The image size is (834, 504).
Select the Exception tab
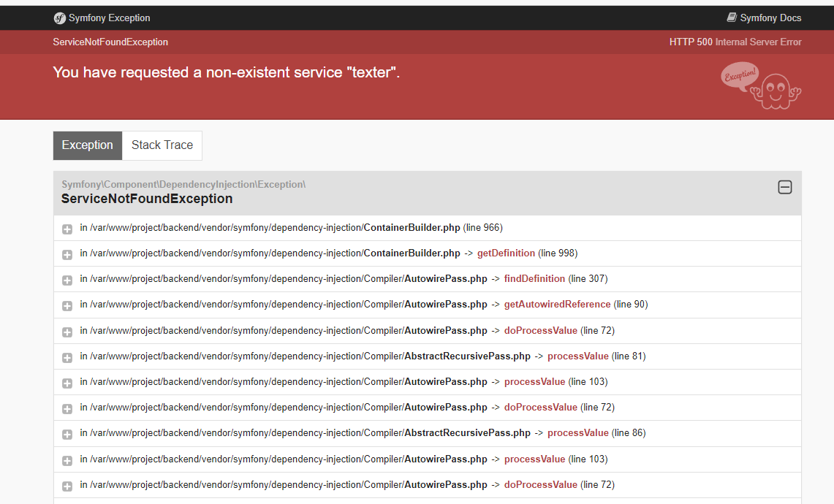tap(87, 145)
